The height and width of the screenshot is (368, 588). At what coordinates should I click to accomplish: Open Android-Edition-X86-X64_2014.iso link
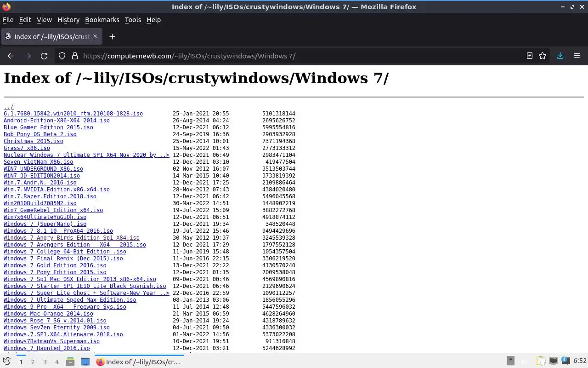coord(57,121)
